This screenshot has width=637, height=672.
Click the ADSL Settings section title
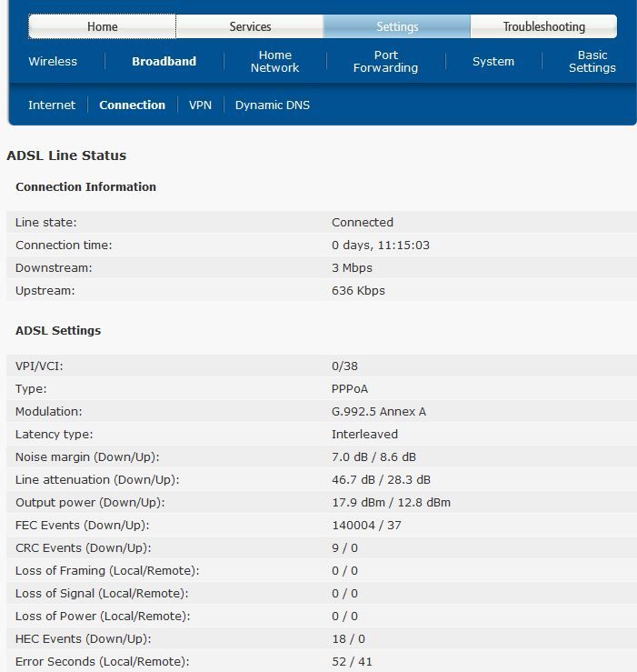(x=58, y=331)
